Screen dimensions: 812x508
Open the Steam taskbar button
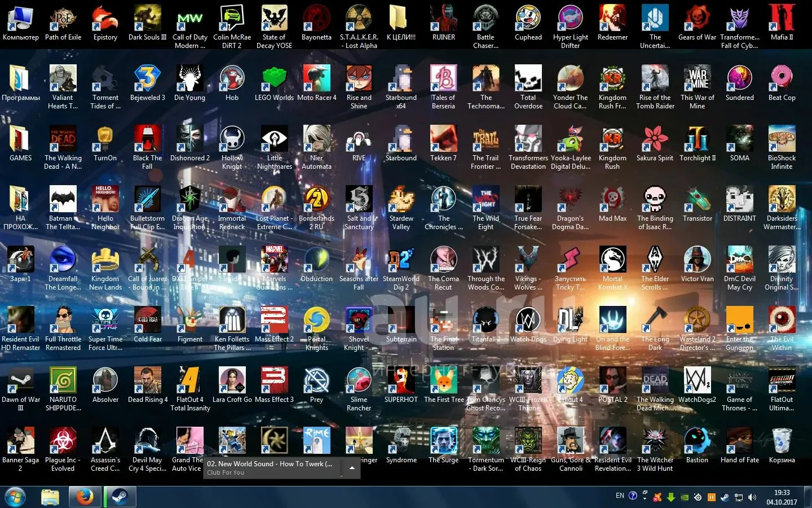coord(120,497)
